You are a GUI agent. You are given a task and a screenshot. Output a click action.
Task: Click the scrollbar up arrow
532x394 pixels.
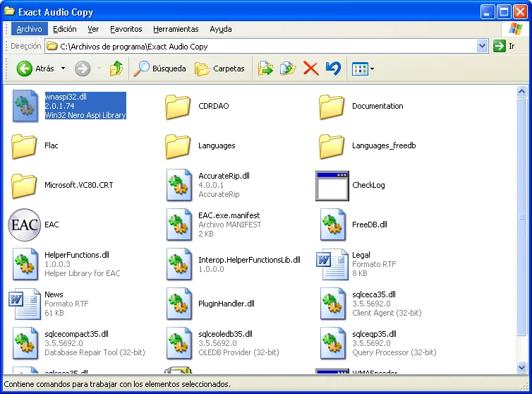522,91
